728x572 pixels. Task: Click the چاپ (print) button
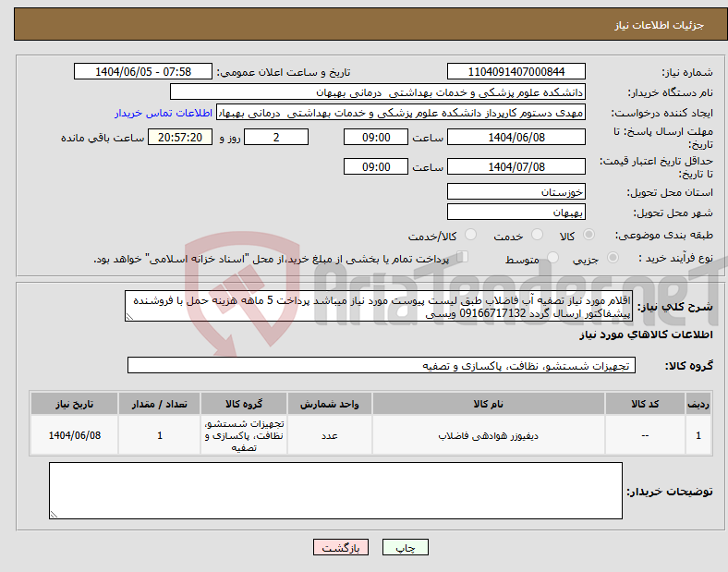click(405, 547)
